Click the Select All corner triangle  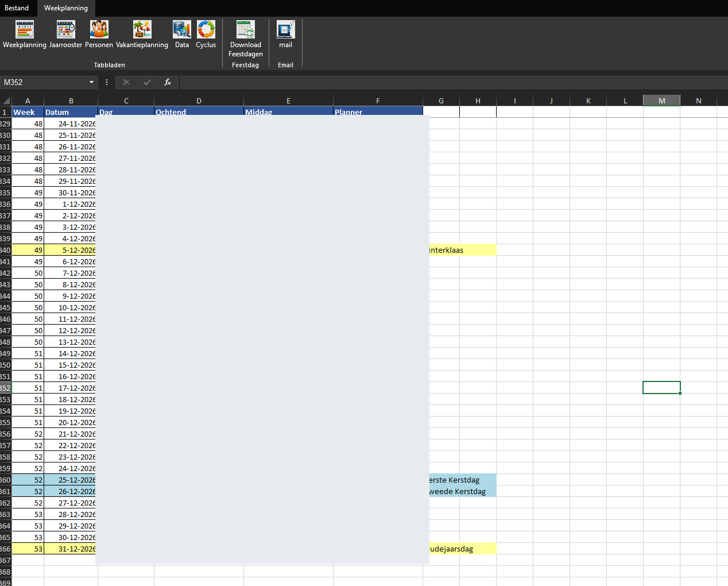(x=6, y=101)
